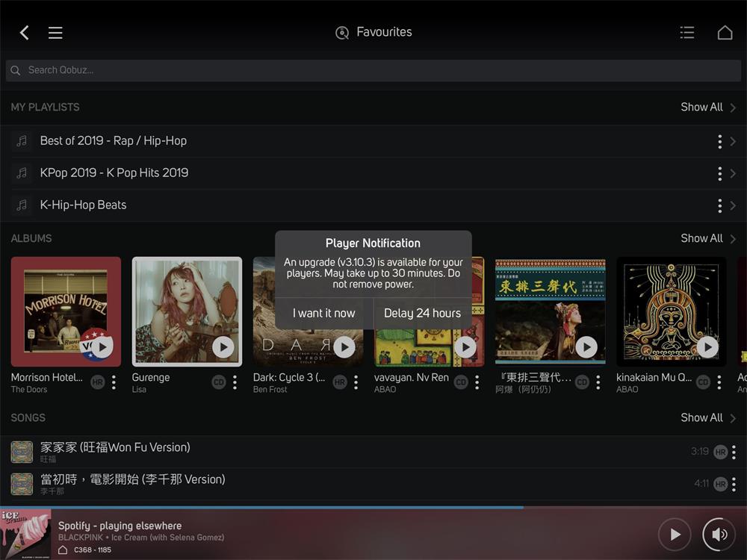Show all items in My Playlists
This screenshot has width=747, height=560.
point(707,107)
